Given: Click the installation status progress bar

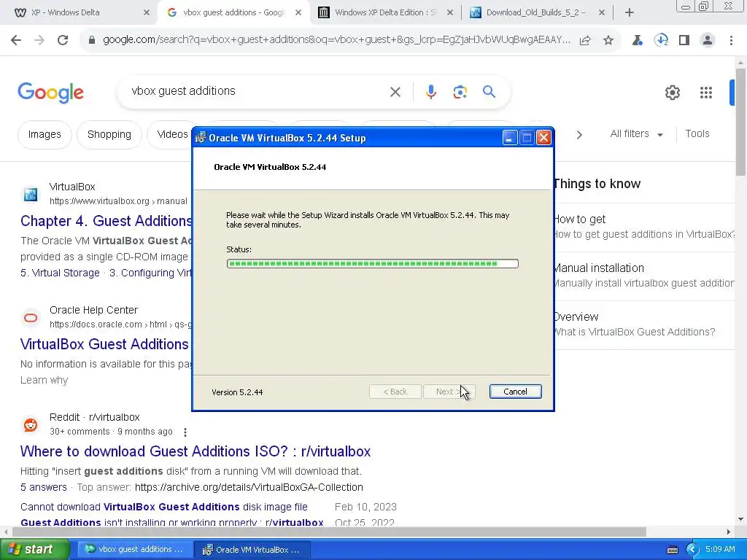Looking at the screenshot, I should 373,263.
